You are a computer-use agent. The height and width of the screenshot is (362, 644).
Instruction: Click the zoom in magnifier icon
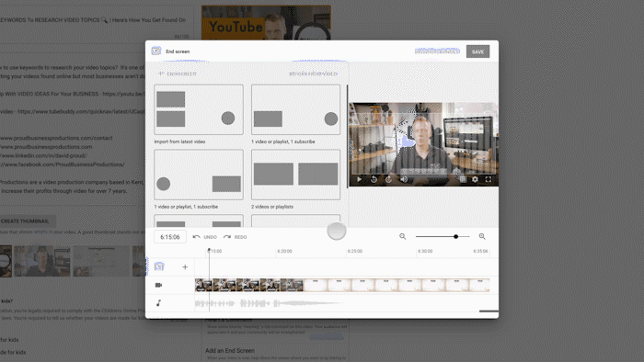coord(482,236)
